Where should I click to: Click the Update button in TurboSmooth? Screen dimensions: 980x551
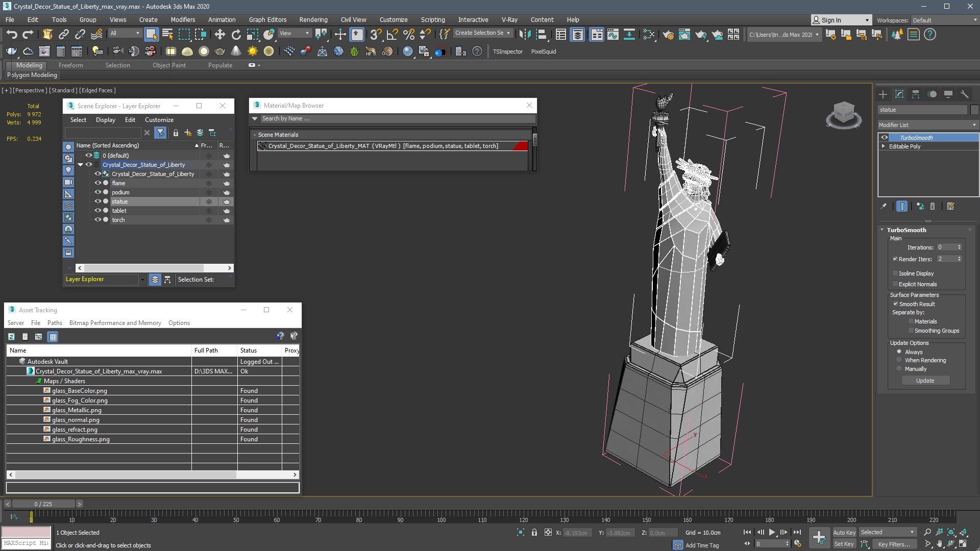tap(925, 381)
